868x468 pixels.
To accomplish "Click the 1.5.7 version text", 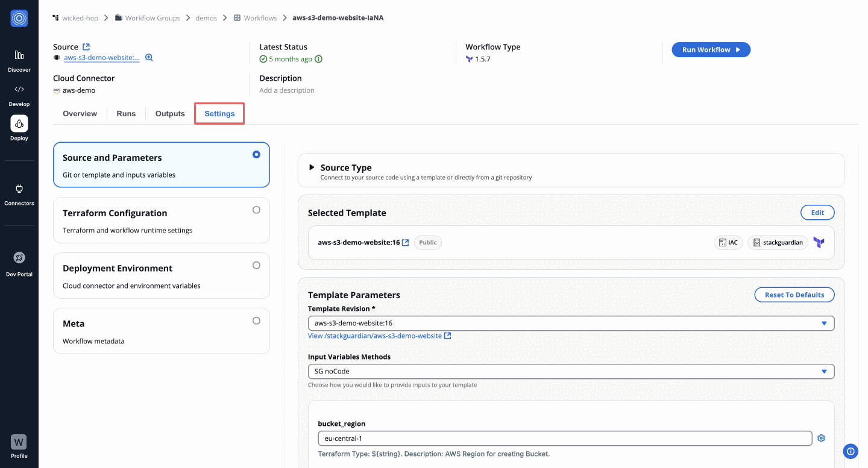I will pyautogui.click(x=483, y=59).
